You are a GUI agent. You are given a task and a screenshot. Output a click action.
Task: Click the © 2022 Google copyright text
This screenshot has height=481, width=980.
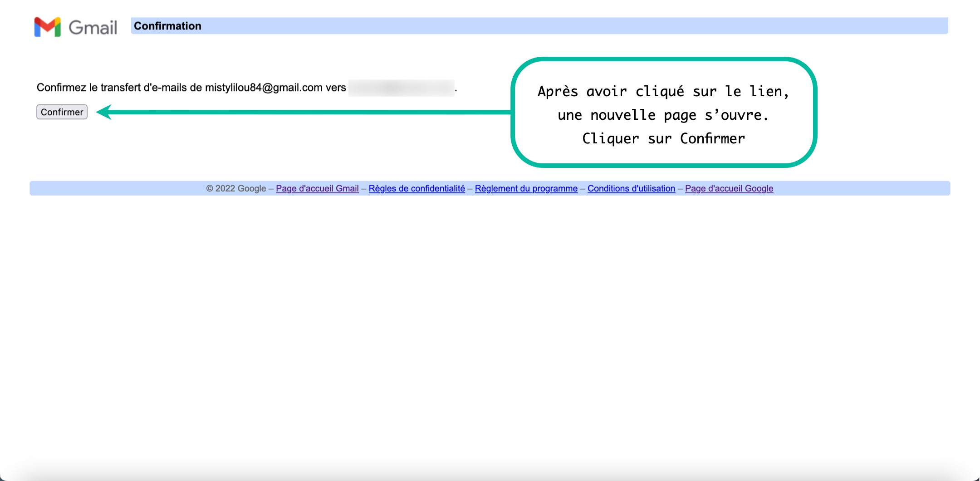click(236, 188)
